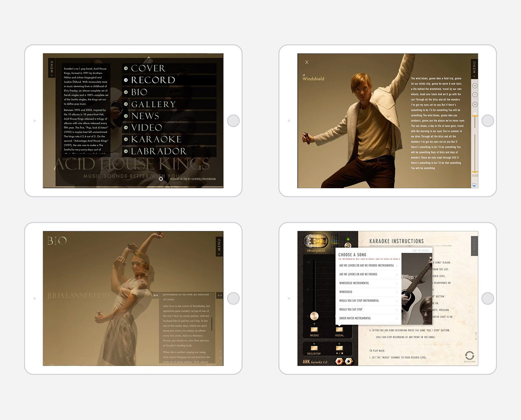521x420 pixels.
Task: Click the circular Instructions refresh icon
Action: (x=469, y=355)
